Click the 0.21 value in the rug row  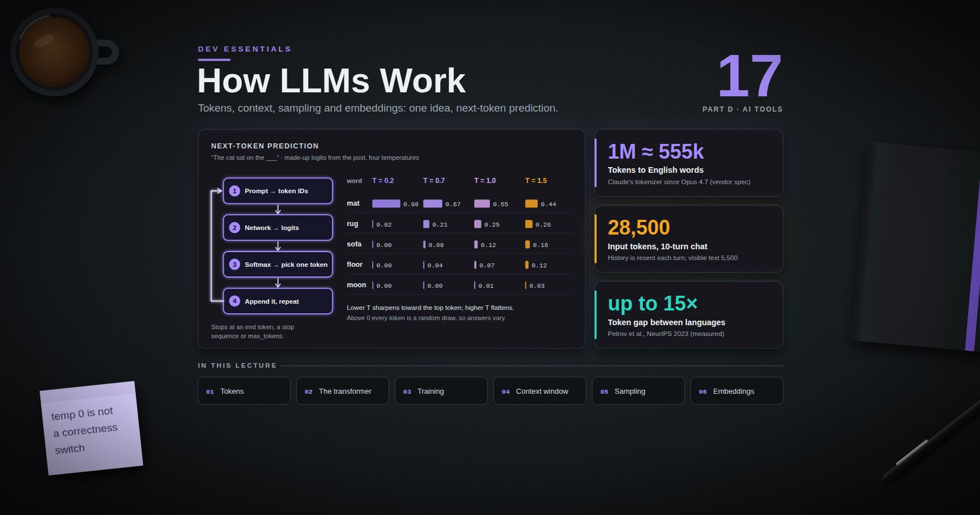440,225
